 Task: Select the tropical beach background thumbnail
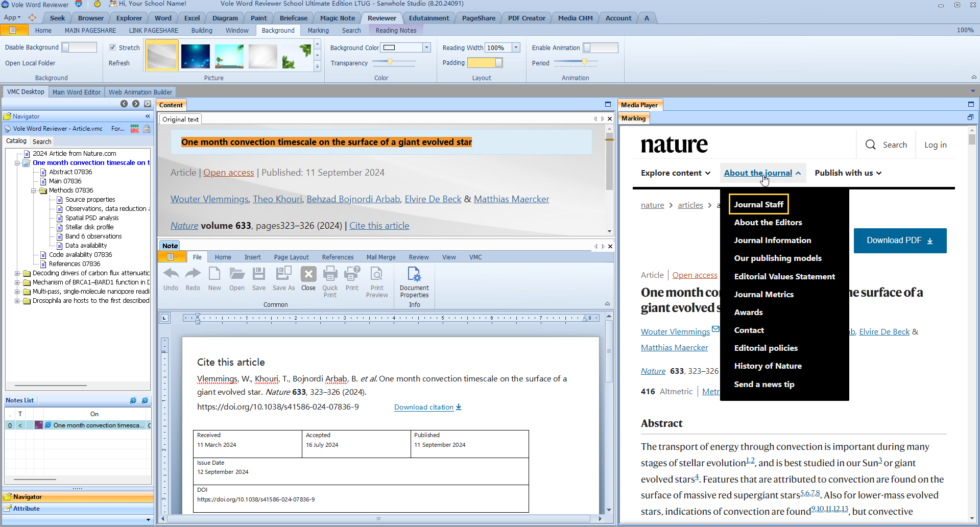pos(229,56)
